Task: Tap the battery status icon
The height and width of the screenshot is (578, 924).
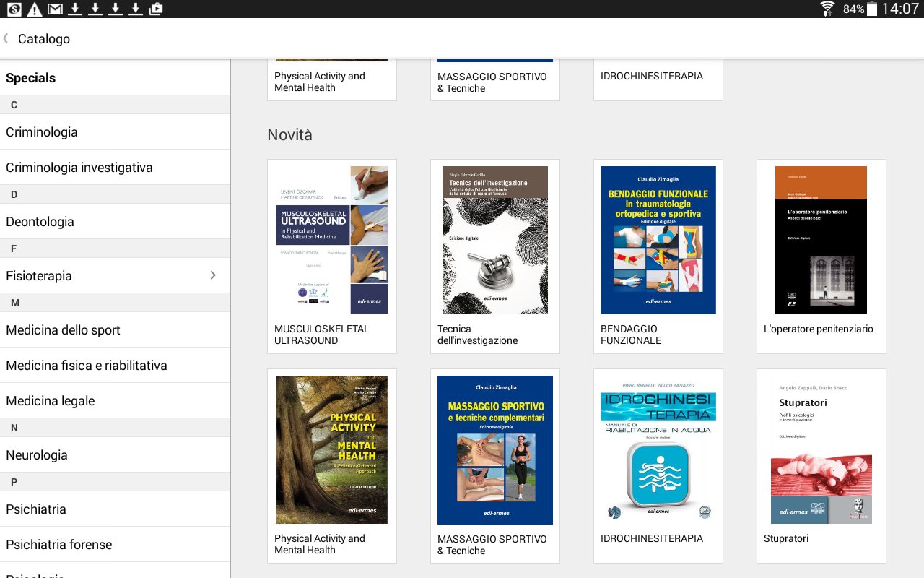Action: pyautogui.click(x=872, y=9)
